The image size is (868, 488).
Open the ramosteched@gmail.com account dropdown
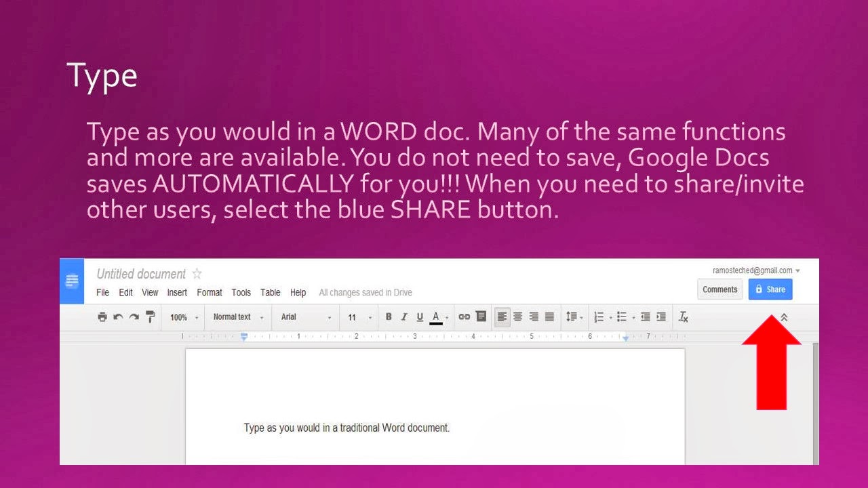(x=756, y=270)
